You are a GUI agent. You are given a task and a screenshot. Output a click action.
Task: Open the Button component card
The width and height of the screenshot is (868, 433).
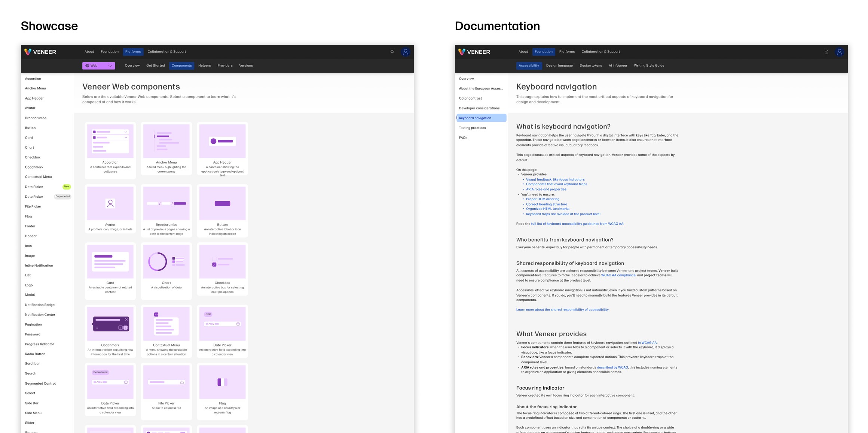[223, 211]
